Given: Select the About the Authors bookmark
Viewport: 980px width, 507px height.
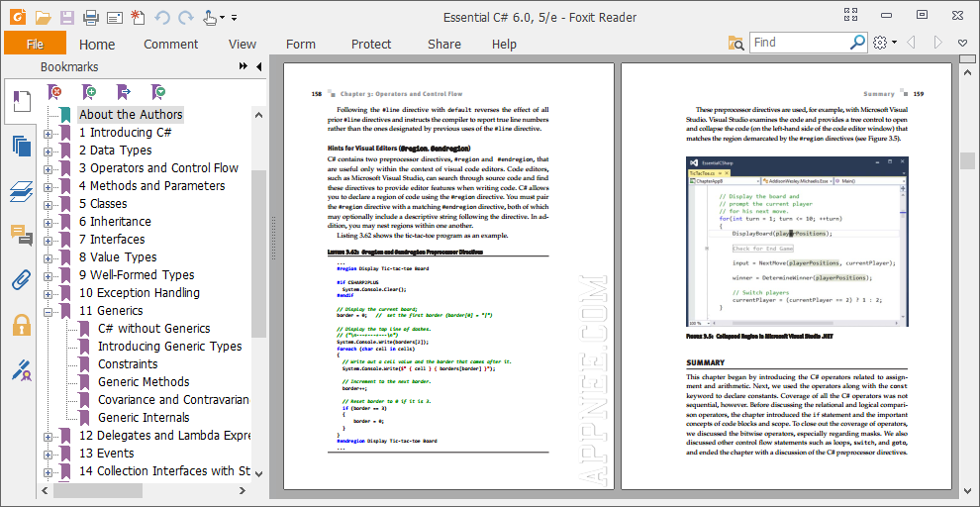Looking at the screenshot, I should point(131,115).
